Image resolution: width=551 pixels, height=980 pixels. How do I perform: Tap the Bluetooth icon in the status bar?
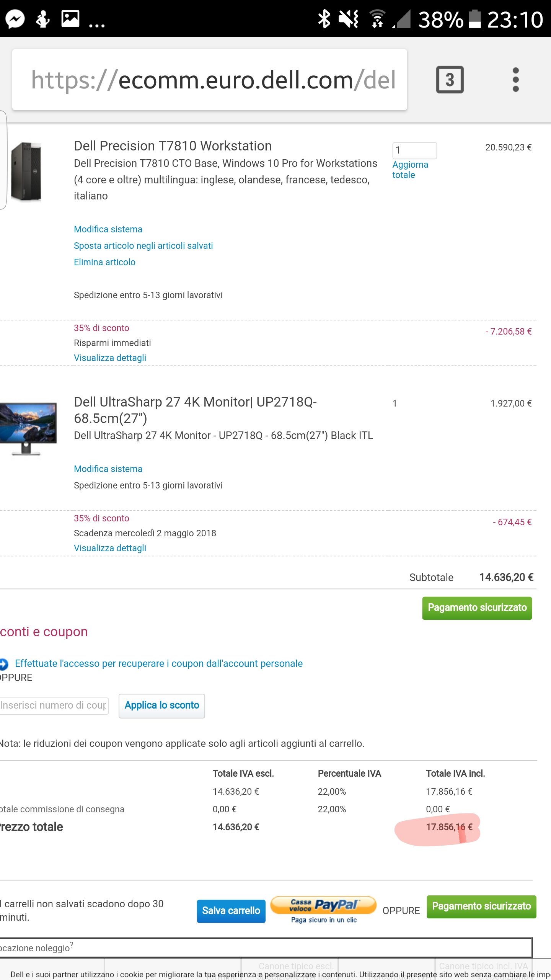click(x=324, y=19)
